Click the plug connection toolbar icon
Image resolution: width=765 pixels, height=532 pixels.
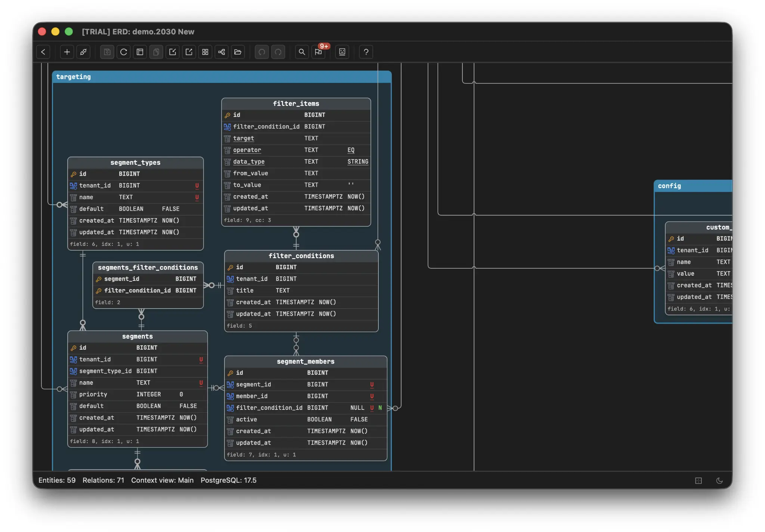[83, 52]
